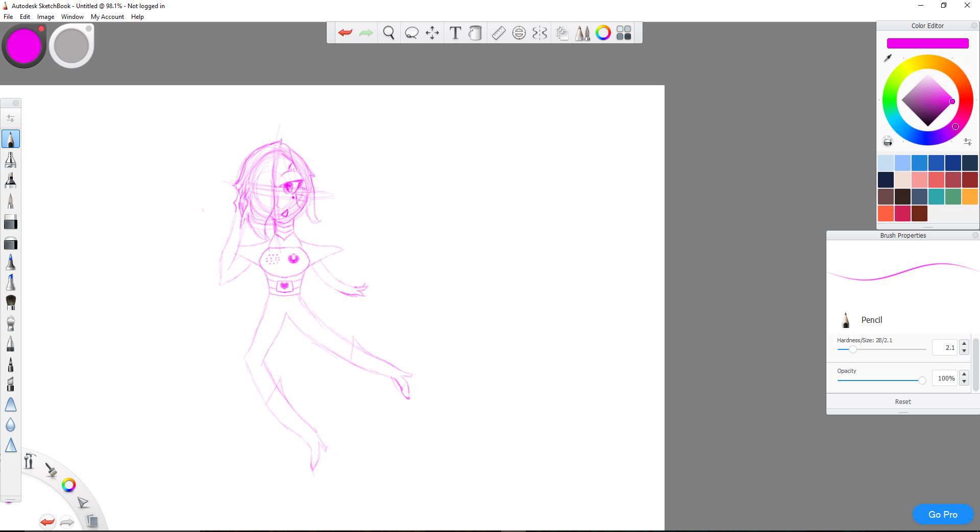Activate the Text tool in the toolbar
Screen dimensions: 980x532
(455, 33)
